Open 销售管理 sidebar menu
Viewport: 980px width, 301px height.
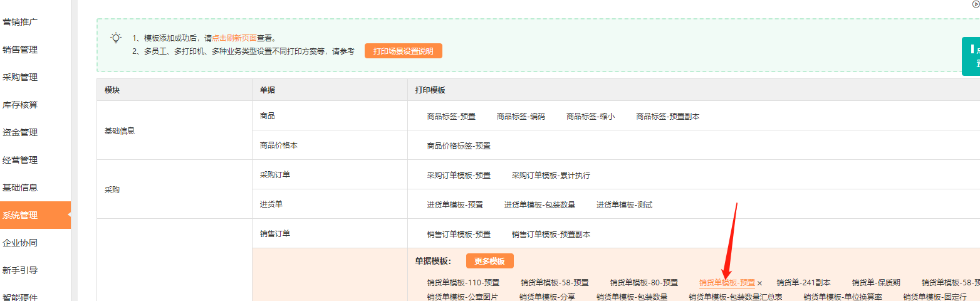pyautogui.click(x=20, y=50)
